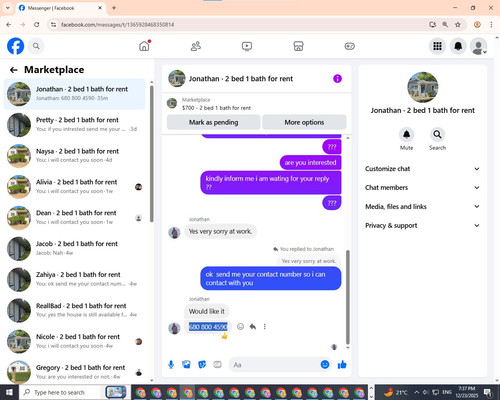Mute the conversation bell icon
Image resolution: width=500 pixels, height=400 pixels.
pyautogui.click(x=406, y=134)
